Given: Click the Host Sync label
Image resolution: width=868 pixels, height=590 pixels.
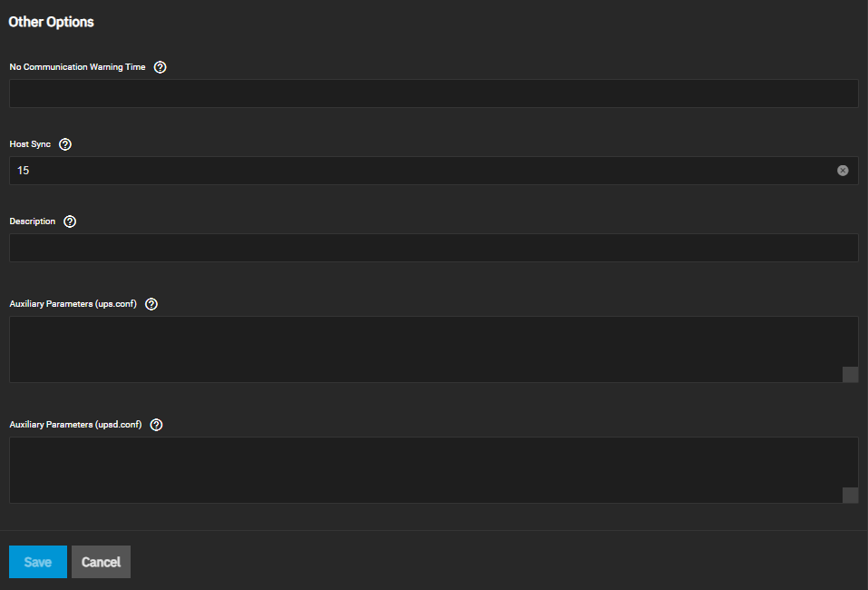Looking at the screenshot, I should pos(30,144).
